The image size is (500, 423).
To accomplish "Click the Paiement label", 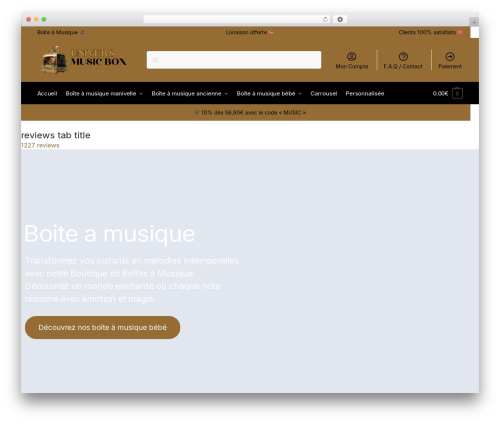I will pyautogui.click(x=450, y=66).
